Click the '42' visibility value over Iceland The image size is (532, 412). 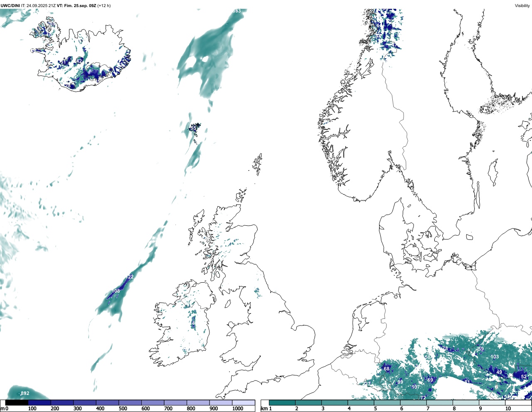point(79,62)
